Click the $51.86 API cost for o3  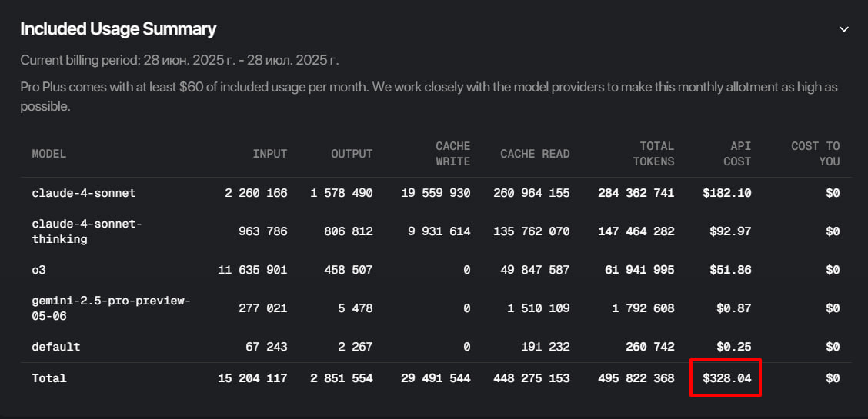pos(729,270)
